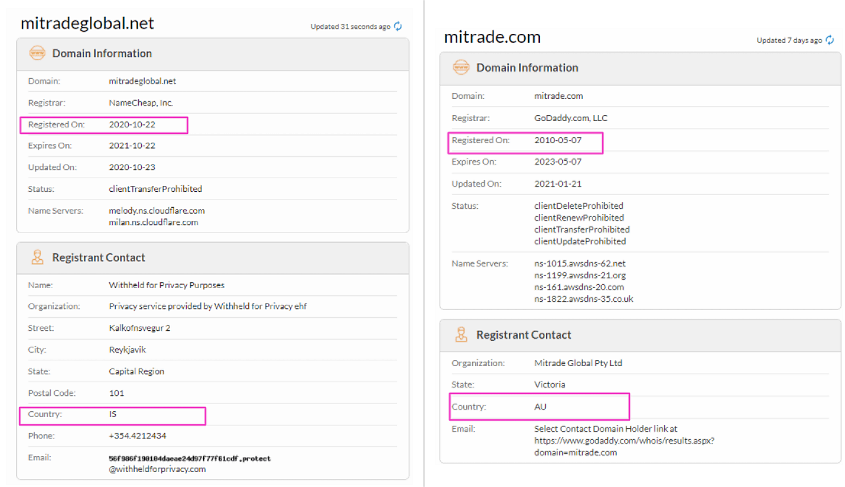Click refresh icon beside 'Updated 31 seconds ago'

coord(398,26)
